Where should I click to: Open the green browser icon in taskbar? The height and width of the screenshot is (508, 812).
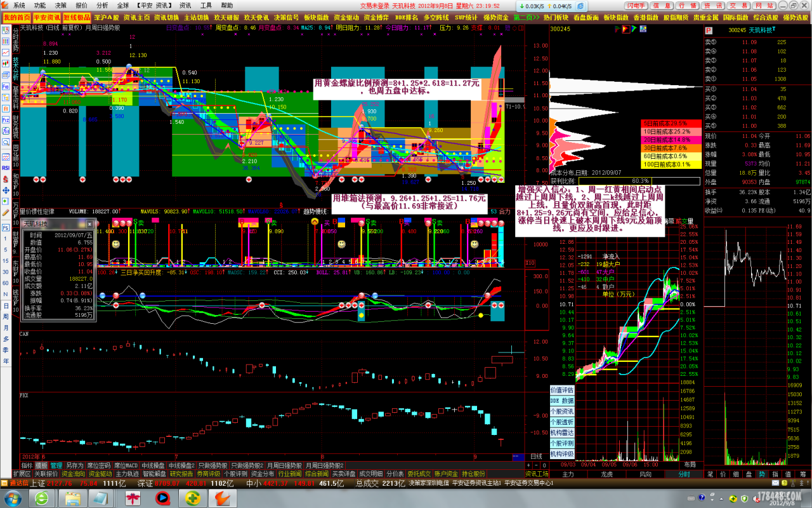43,498
